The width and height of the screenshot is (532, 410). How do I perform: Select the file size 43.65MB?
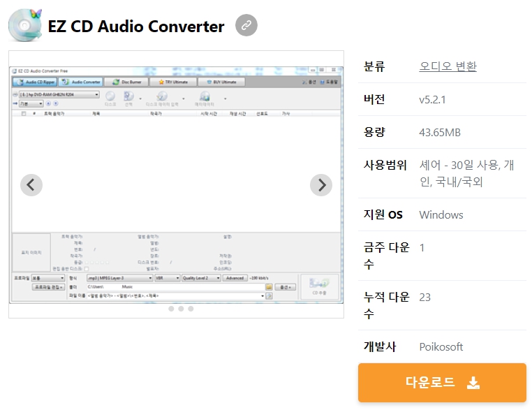point(440,133)
